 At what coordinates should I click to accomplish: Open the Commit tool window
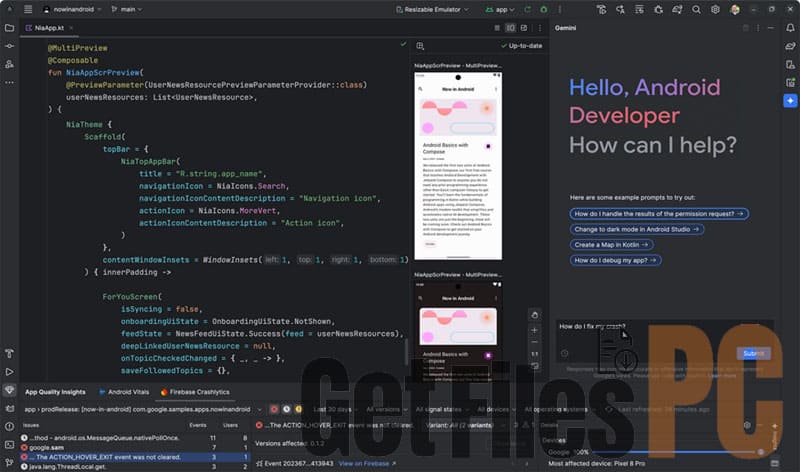pos(9,46)
